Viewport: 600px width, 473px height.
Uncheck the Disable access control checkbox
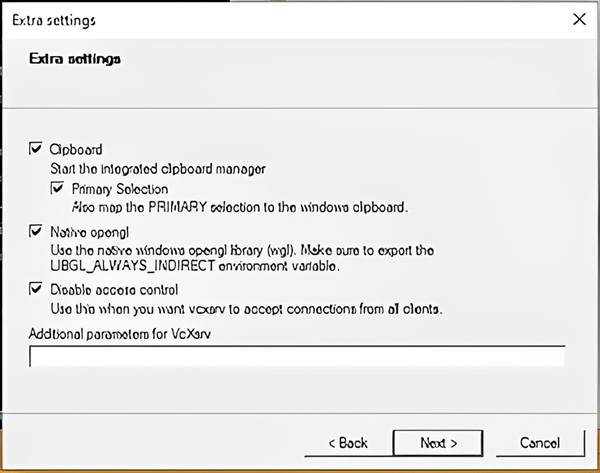tap(36, 289)
